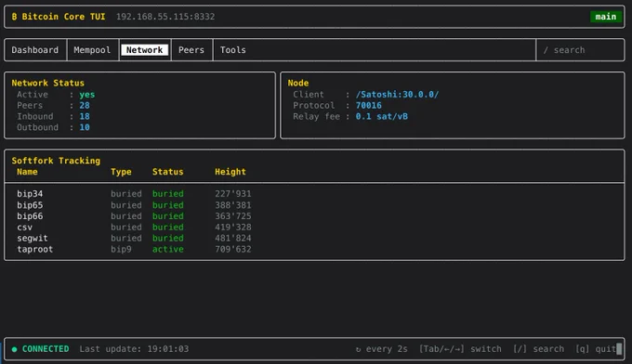Screen dimensions: 632x364
Task: Click the height 388'381 cell
Action: pyautogui.click(x=233, y=205)
